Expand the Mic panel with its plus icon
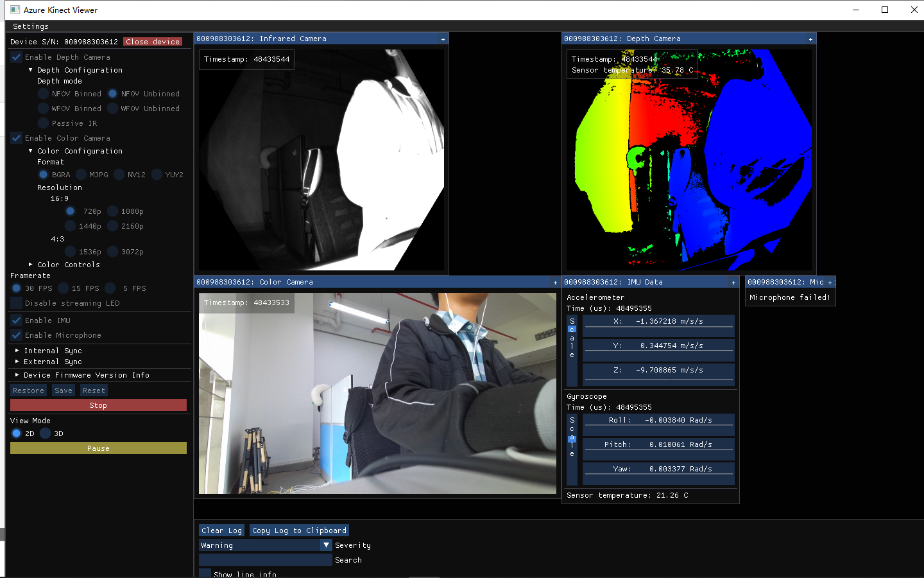Screen dimensions: 924x578 [x=828, y=282]
